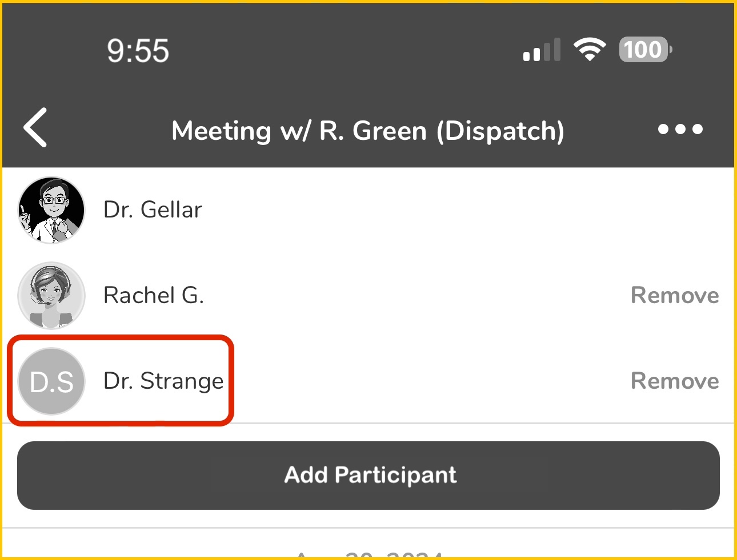Tap the cellular signal bars icon

542,50
